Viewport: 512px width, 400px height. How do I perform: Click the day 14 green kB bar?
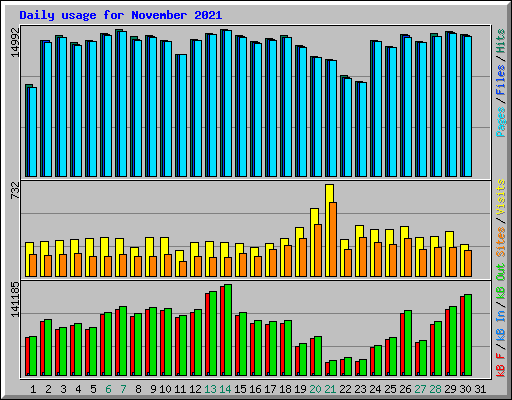pyautogui.click(x=228, y=330)
